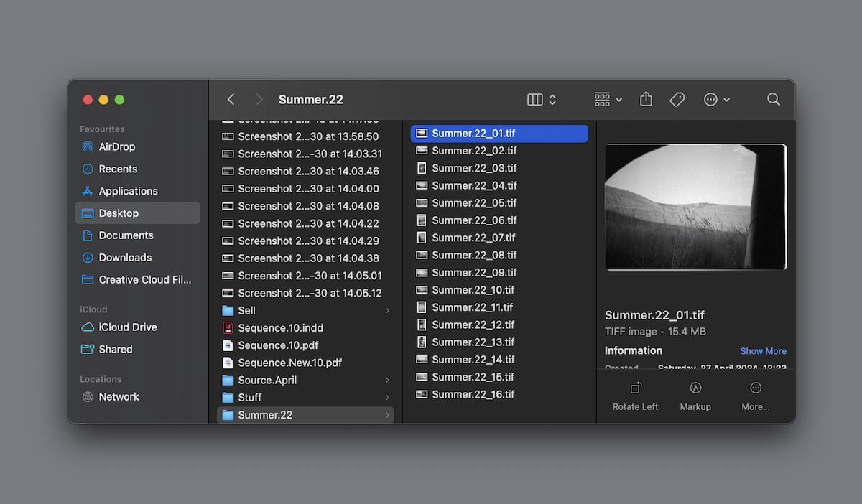Select Summer.22_05.tif in the file list

point(473,202)
